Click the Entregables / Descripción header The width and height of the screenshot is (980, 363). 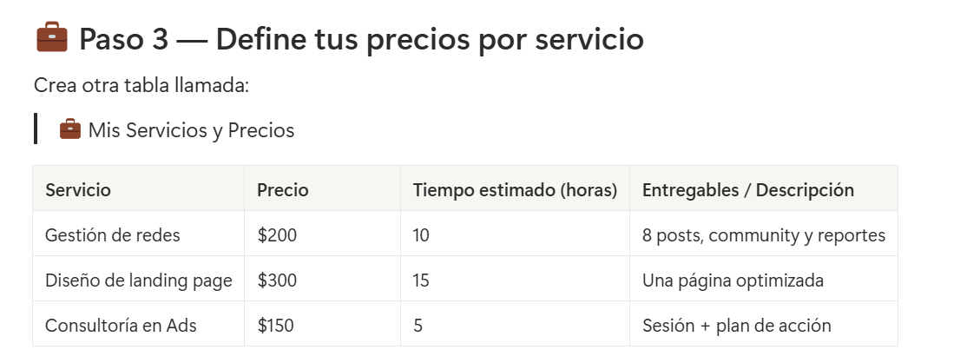(x=748, y=189)
